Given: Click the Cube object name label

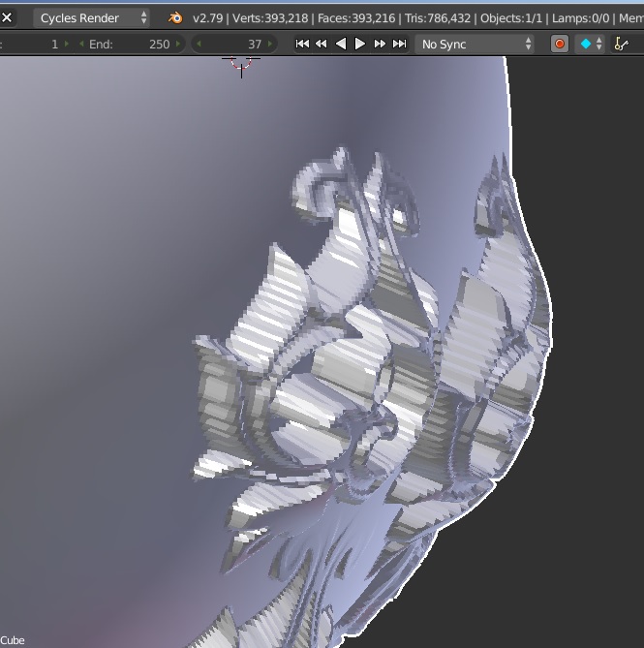Looking at the screenshot, I should tap(13, 640).
